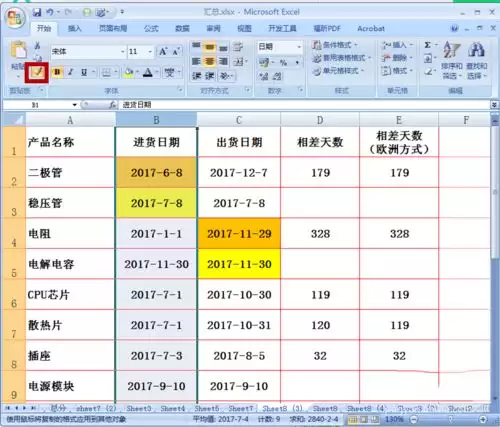This screenshot has width=500, height=427.
Task: Switch to the 插入 ribbon tab
Action: [x=74, y=28]
